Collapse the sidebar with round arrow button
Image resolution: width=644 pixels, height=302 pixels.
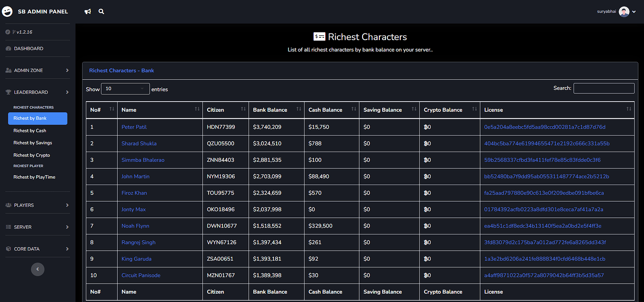click(x=37, y=269)
